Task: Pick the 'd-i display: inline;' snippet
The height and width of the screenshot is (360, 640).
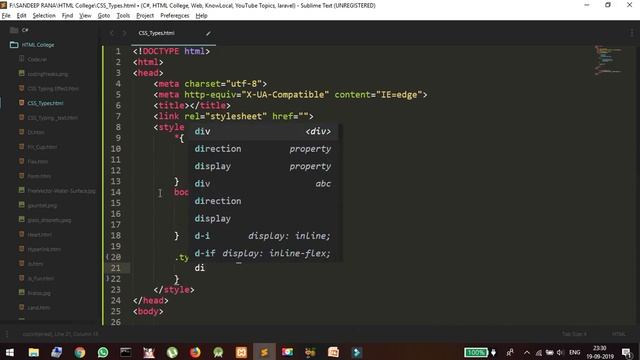Action: 264,236
